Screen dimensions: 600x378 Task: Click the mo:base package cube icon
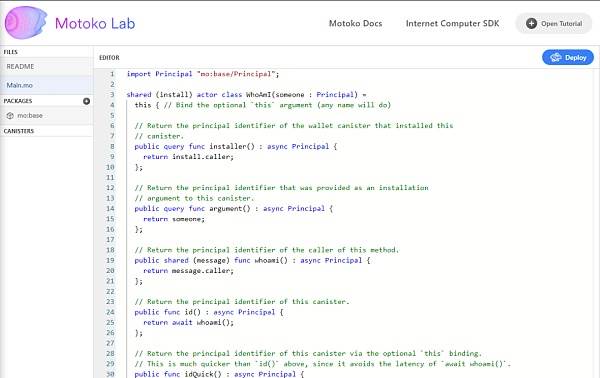(x=10, y=116)
